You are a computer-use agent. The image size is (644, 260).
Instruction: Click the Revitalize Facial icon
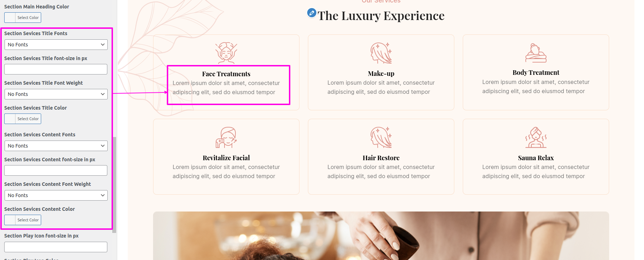tap(226, 137)
